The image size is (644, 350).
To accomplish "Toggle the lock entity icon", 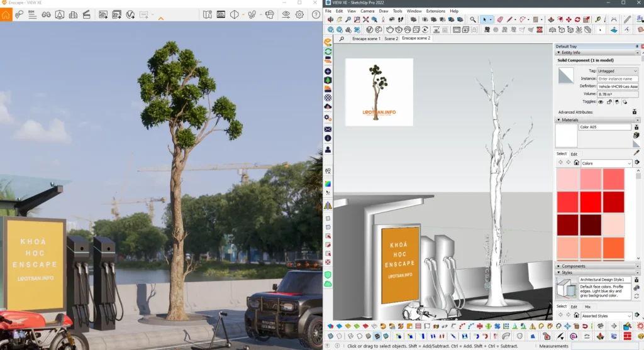I will [609, 102].
